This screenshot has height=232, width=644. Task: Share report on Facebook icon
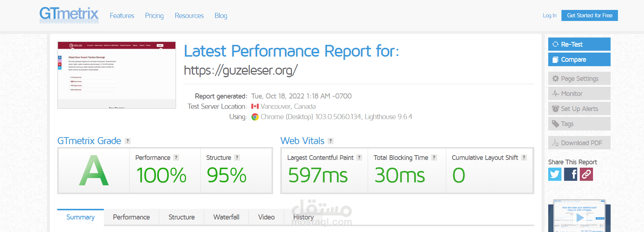571,174
